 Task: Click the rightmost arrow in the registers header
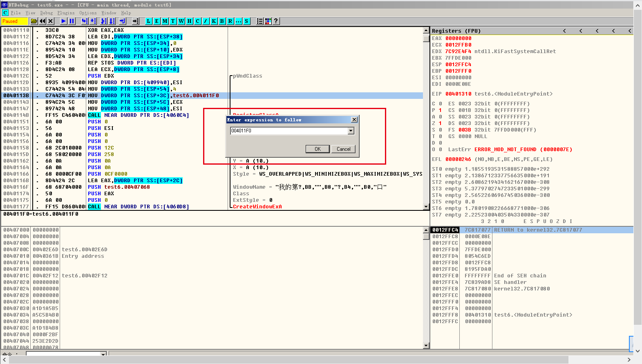click(x=630, y=31)
